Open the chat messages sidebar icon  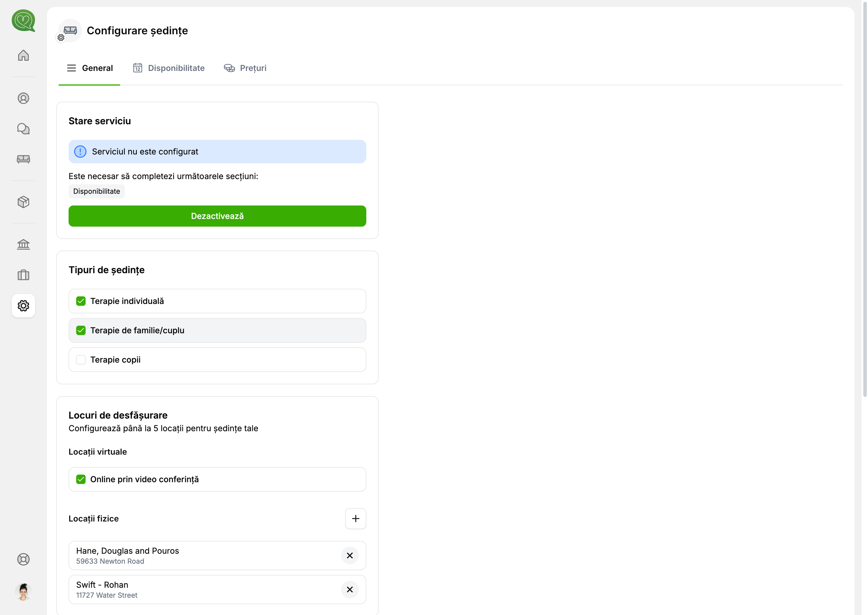[23, 129]
